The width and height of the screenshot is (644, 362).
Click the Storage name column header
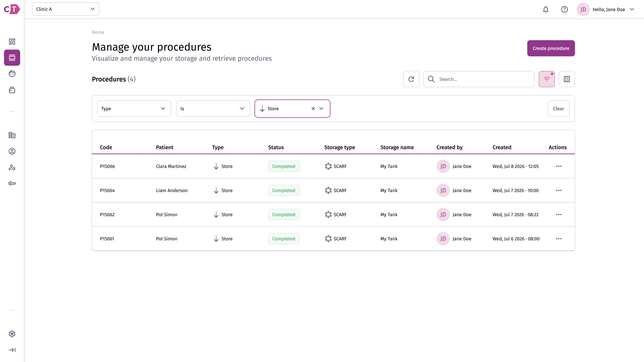tap(397, 147)
